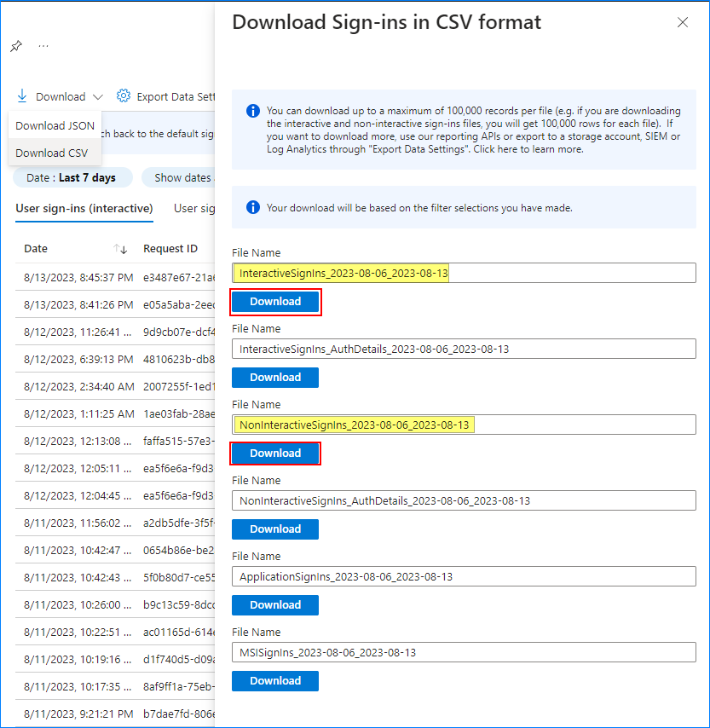710x728 pixels.
Task: Click the download arrow icon
Action: click(x=22, y=96)
